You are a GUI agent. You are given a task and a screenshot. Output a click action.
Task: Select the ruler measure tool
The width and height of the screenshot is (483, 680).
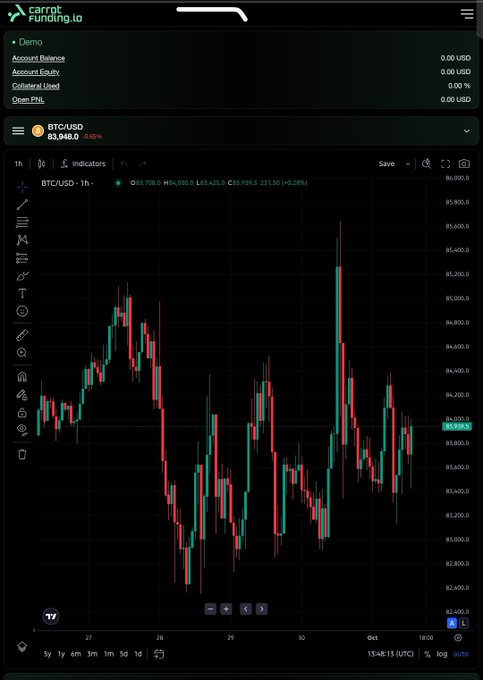click(22, 335)
